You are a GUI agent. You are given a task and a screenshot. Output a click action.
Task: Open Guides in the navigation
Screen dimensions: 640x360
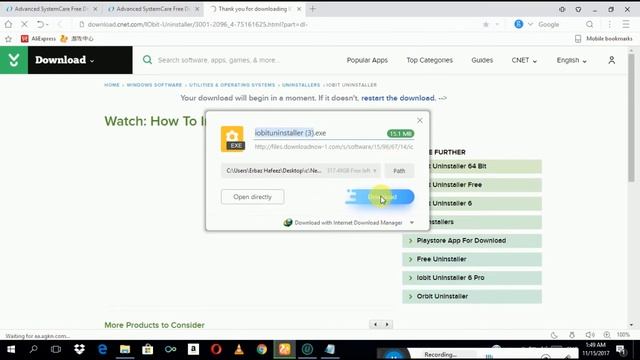click(x=482, y=60)
